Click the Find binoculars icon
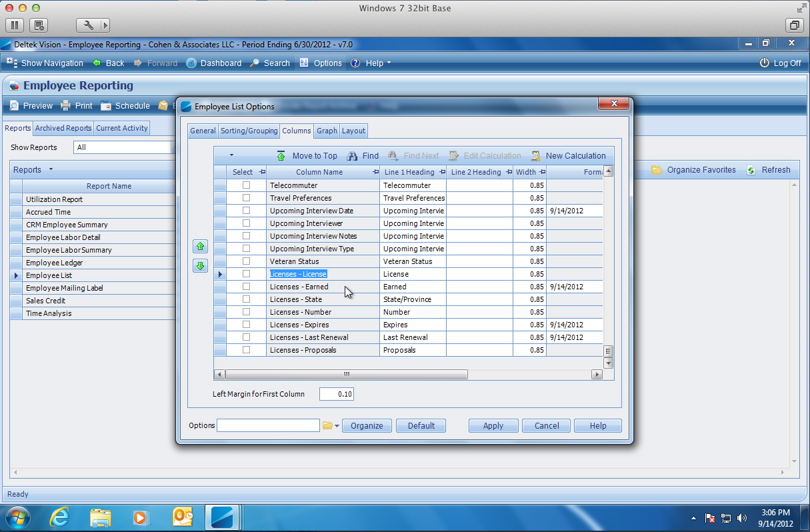The image size is (810, 532). pos(353,156)
